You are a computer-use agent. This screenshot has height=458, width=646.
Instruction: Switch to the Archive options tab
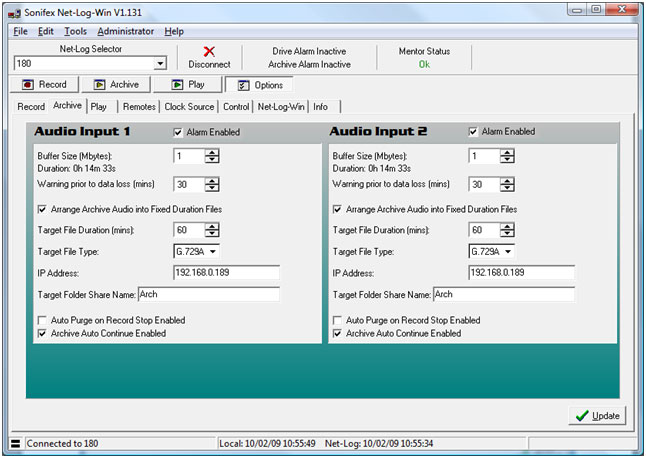click(68, 105)
